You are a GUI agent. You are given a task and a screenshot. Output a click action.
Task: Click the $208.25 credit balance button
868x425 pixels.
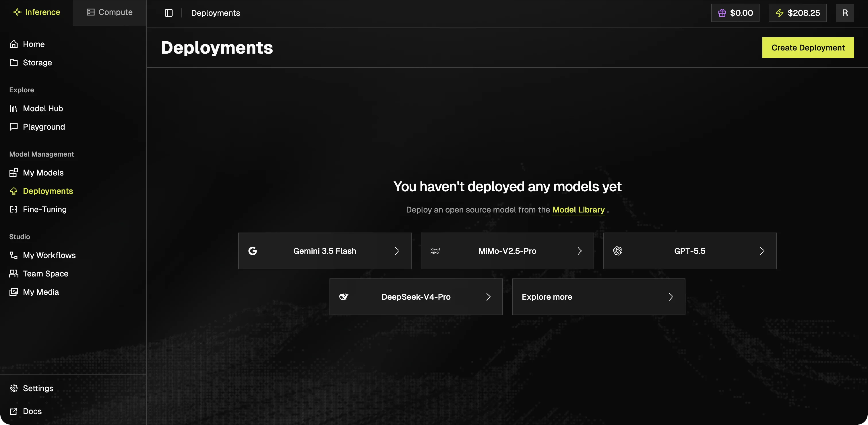pos(798,13)
